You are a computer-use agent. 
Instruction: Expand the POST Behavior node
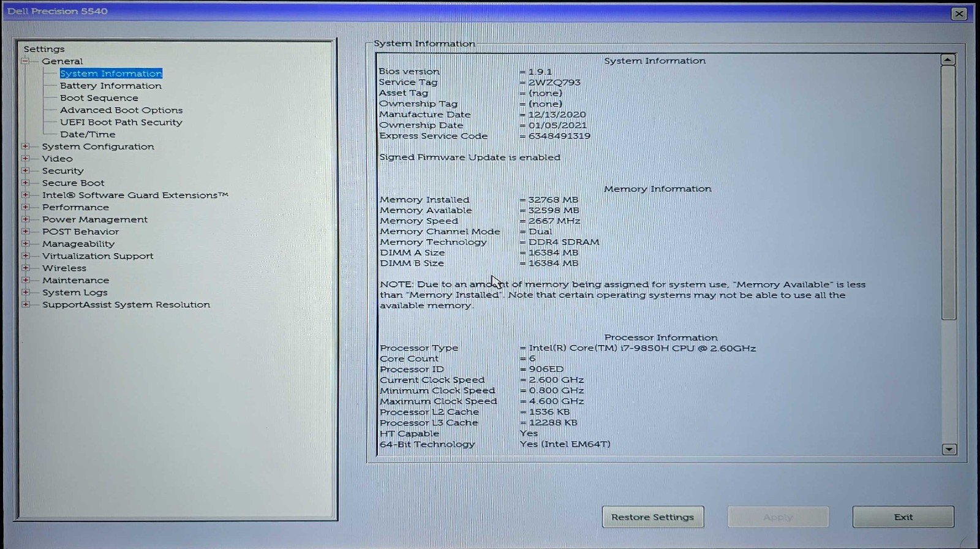coord(26,232)
